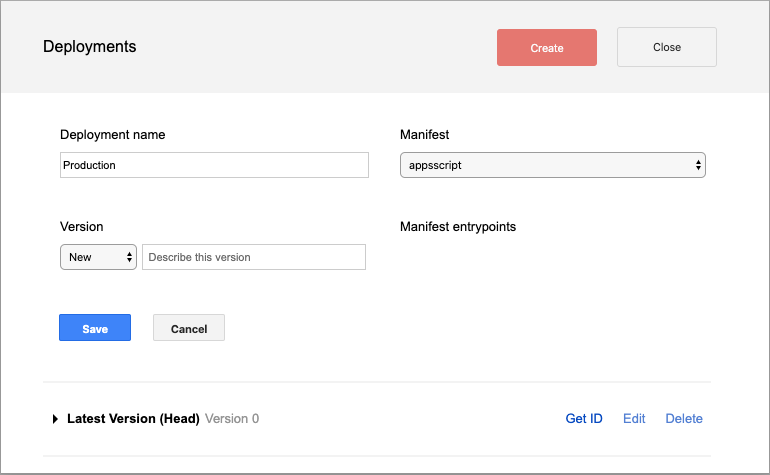This screenshot has width=770, height=475.
Task: Click the Version field label
Action: (82, 227)
